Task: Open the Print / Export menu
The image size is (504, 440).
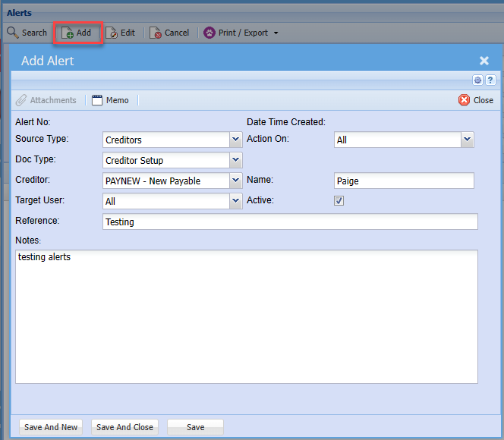Action: click(241, 33)
